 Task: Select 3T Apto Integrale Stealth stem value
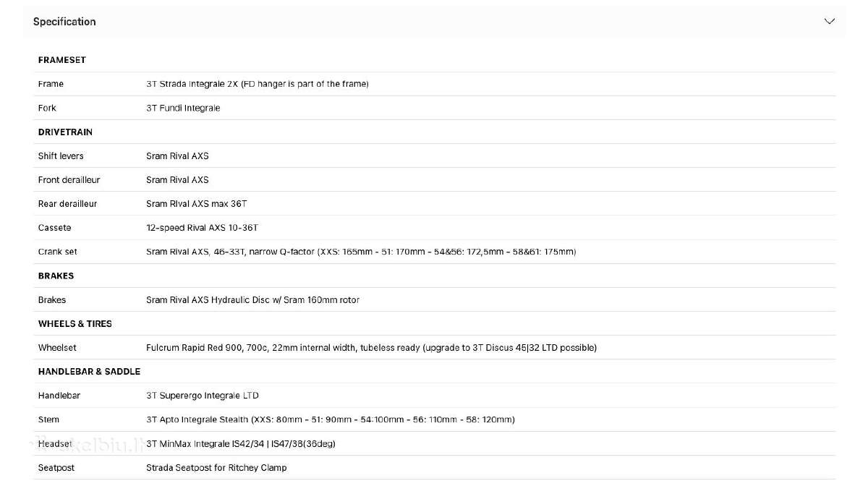331,420
